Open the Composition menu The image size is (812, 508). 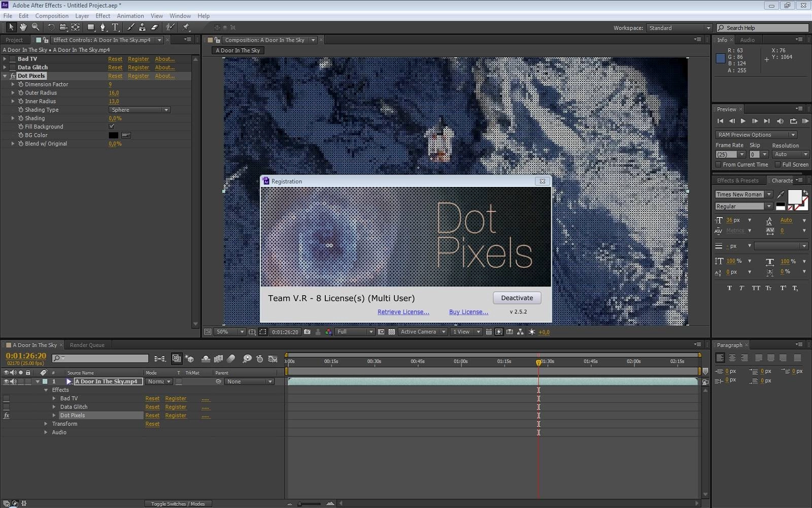(x=52, y=16)
